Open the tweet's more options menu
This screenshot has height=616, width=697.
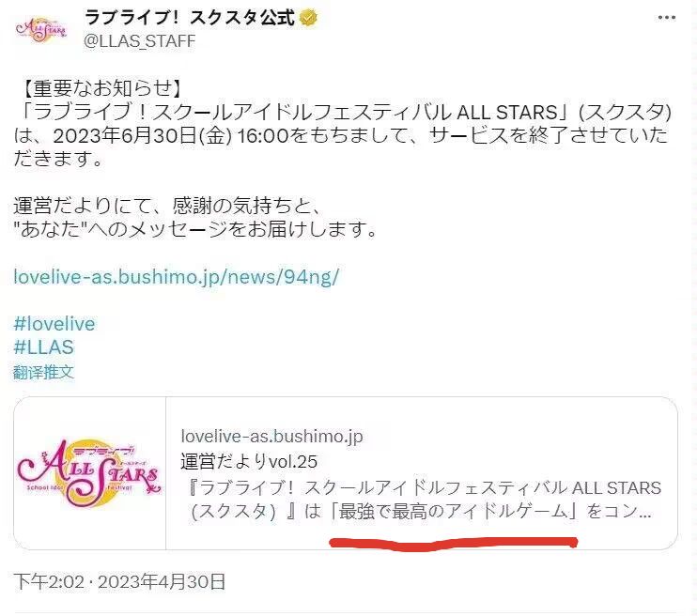pos(666,18)
